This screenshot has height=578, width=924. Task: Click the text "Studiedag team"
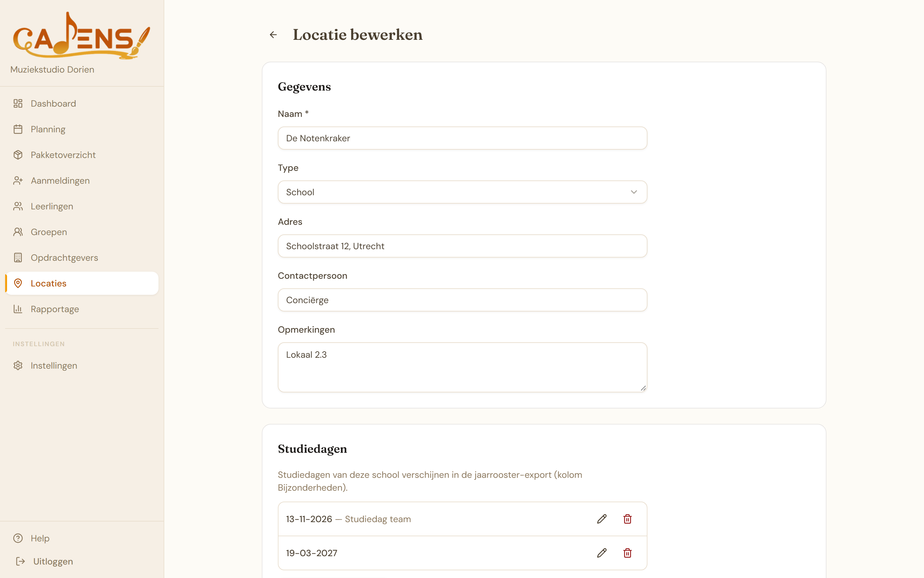(x=378, y=519)
